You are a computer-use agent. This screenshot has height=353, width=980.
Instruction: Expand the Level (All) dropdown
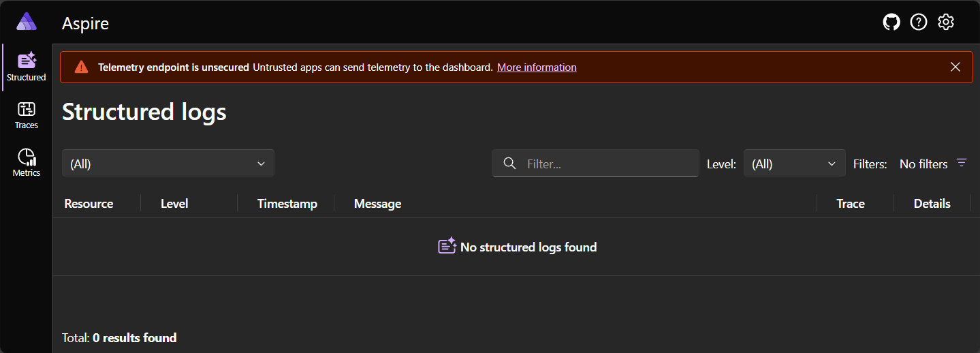[794, 164]
